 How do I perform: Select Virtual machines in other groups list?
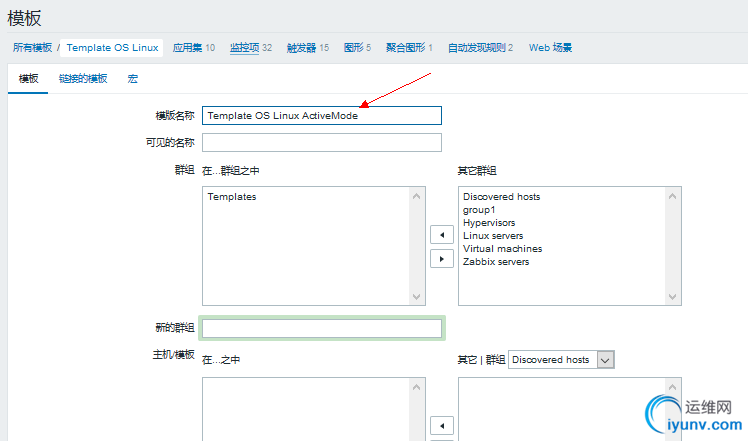(502, 249)
